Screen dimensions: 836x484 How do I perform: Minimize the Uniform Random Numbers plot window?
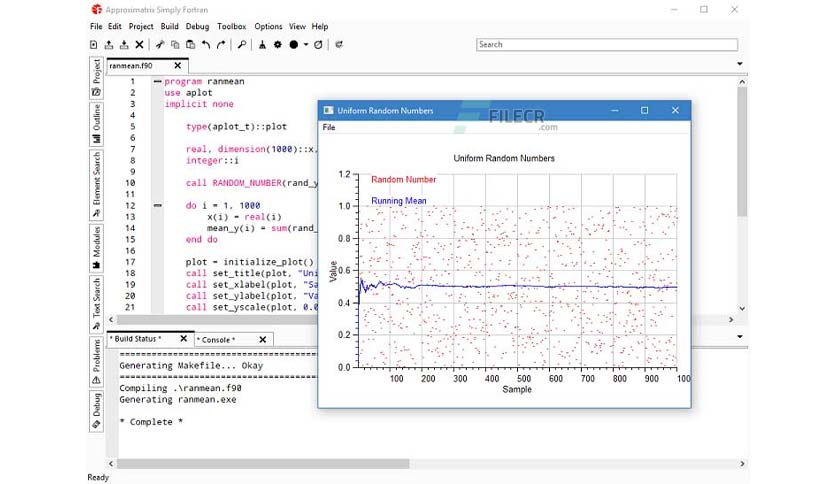615,110
